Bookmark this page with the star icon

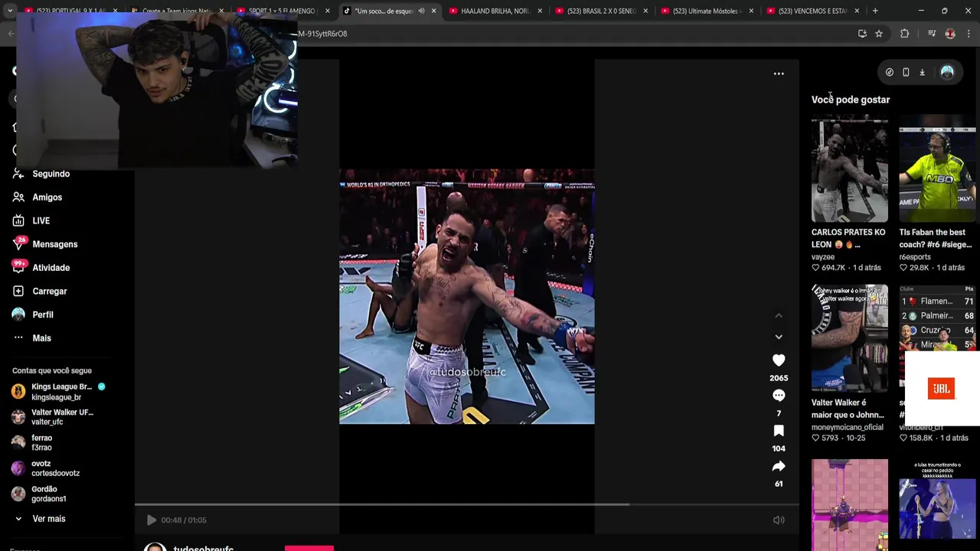tap(879, 34)
